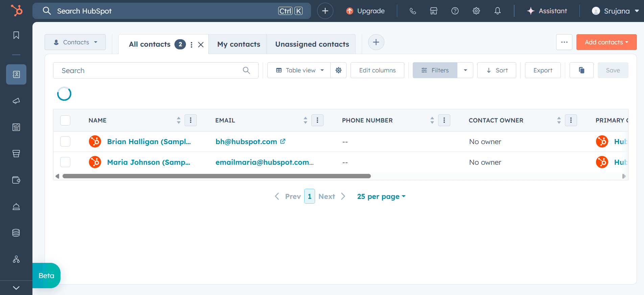The width and height of the screenshot is (644, 295).
Task: Click the Export button
Action: pos(543,70)
